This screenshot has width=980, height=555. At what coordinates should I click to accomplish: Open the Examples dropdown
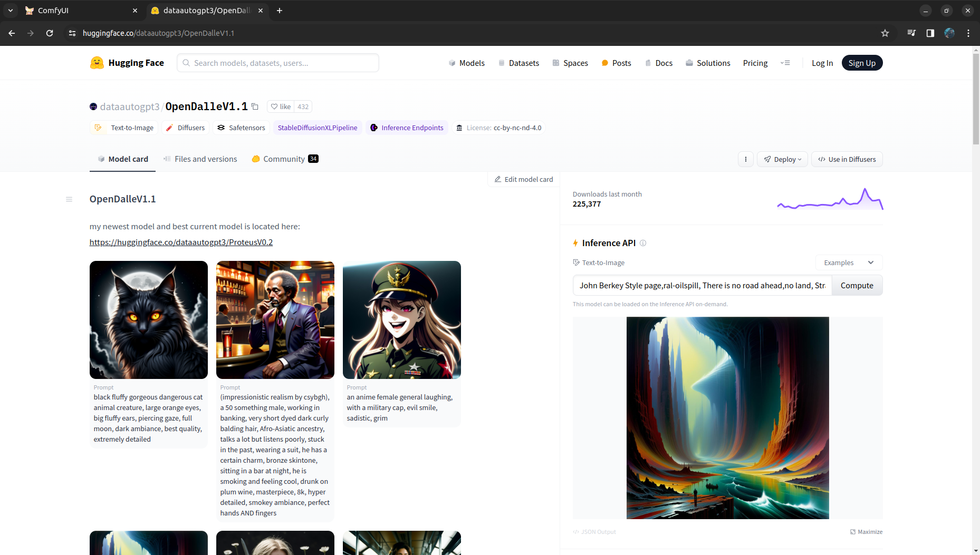849,262
